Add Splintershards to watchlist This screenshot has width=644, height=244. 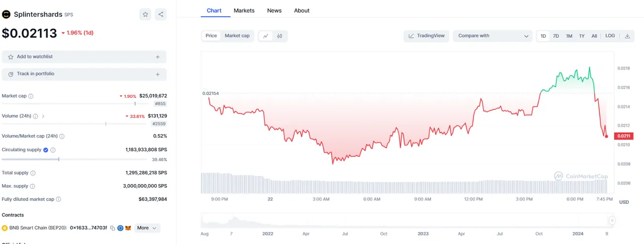click(84, 57)
